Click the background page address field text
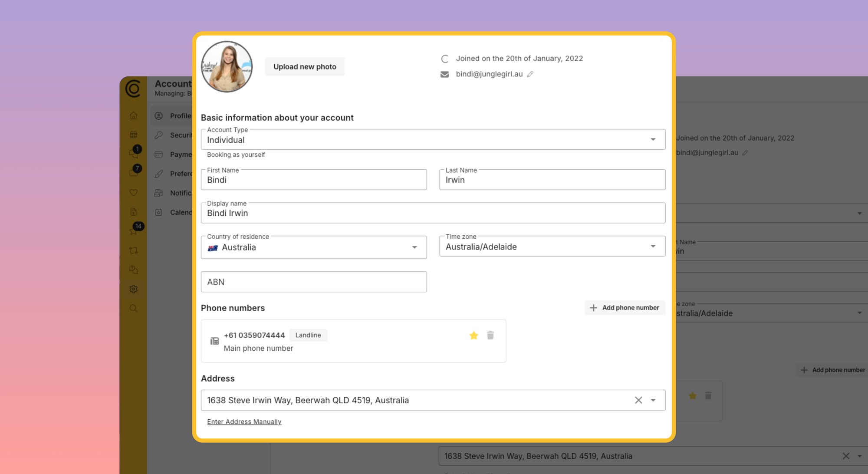The image size is (868, 474). coord(538,456)
